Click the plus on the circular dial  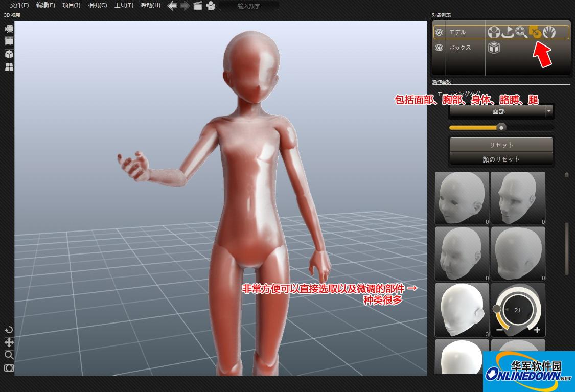click(537, 330)
